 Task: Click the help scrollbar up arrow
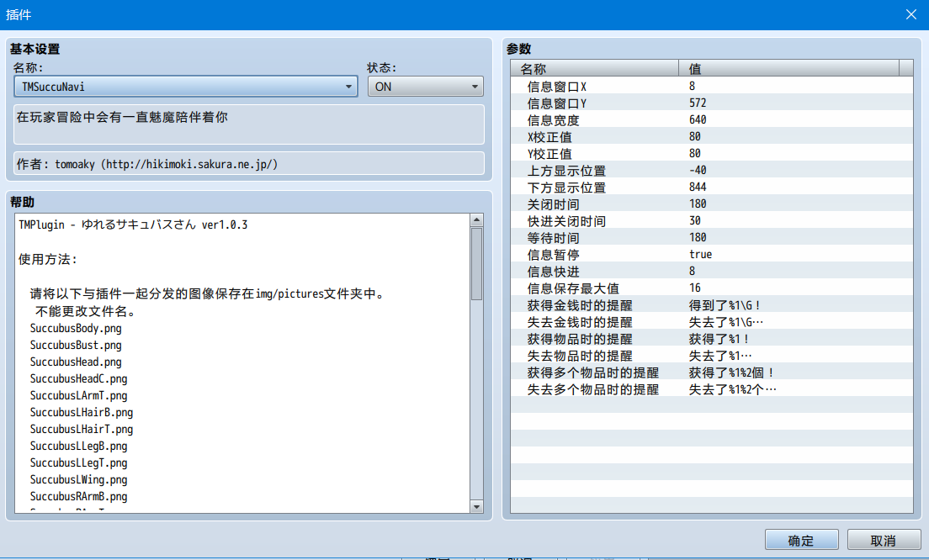click(476, 220)
